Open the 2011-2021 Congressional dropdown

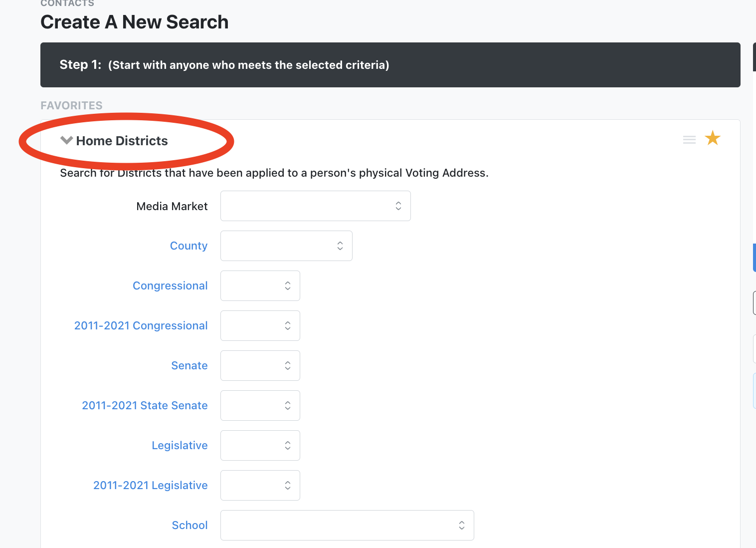click(260, 325)
